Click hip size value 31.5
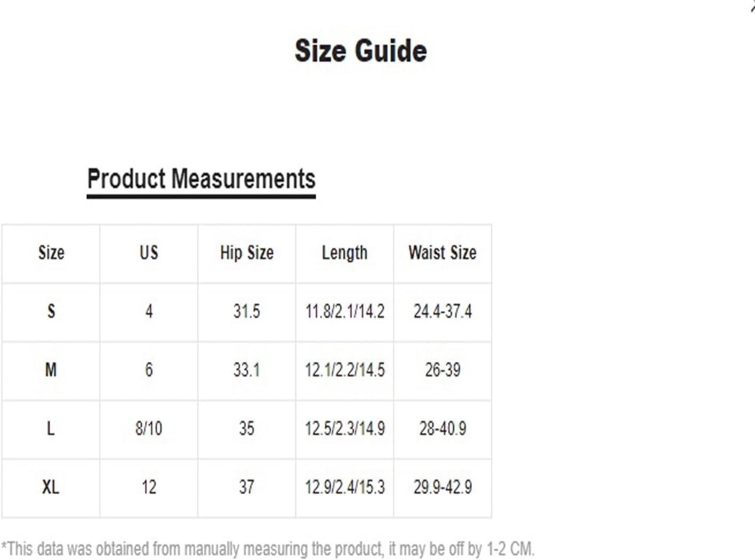755x560 pixels. [246, 311]
